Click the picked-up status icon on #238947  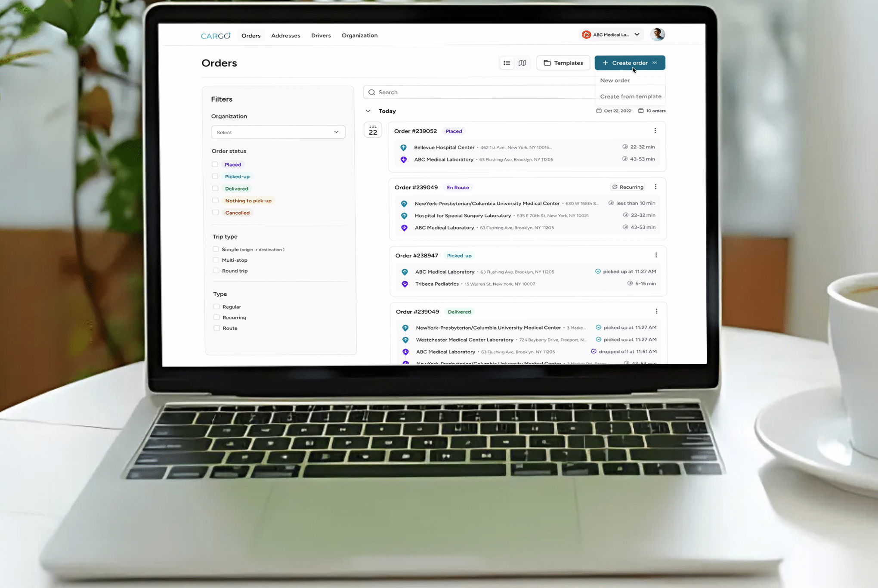597,271
